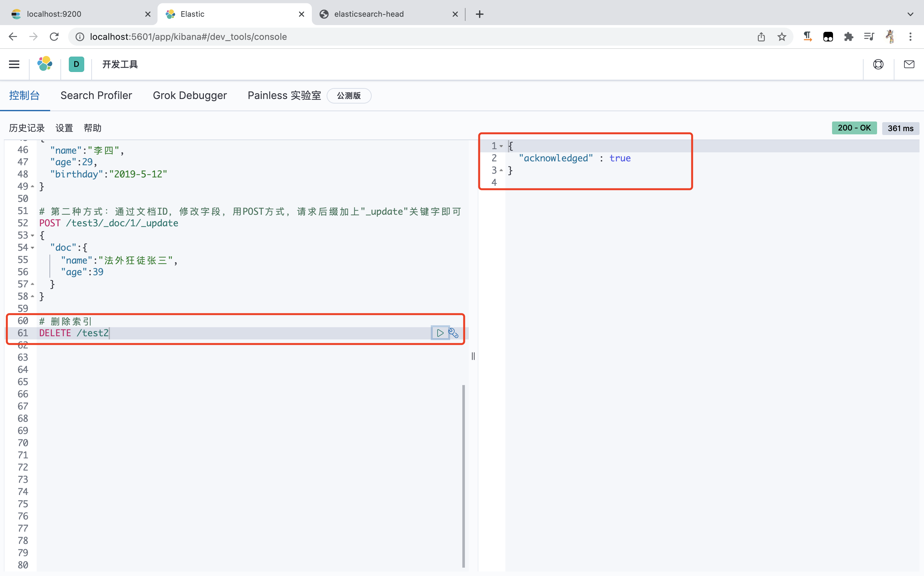
Task: Open the browser extensions puzzle icon
Action: [848, 37]
